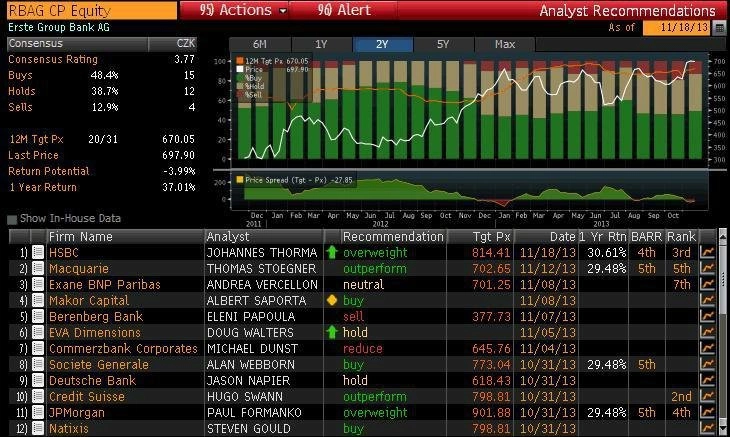Screen dimensions: 730x437
Task: Click green upgrade arrow in EVA Dimensions row
Action: 332,332
